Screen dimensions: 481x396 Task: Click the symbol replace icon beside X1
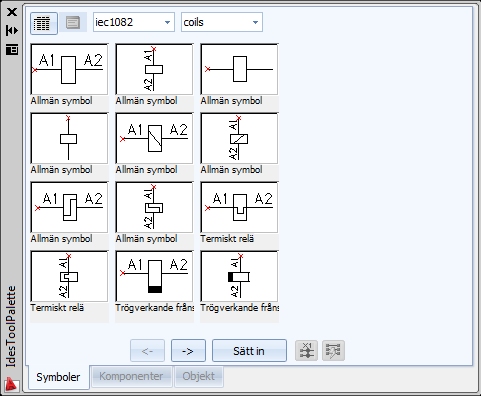point(333,350)
